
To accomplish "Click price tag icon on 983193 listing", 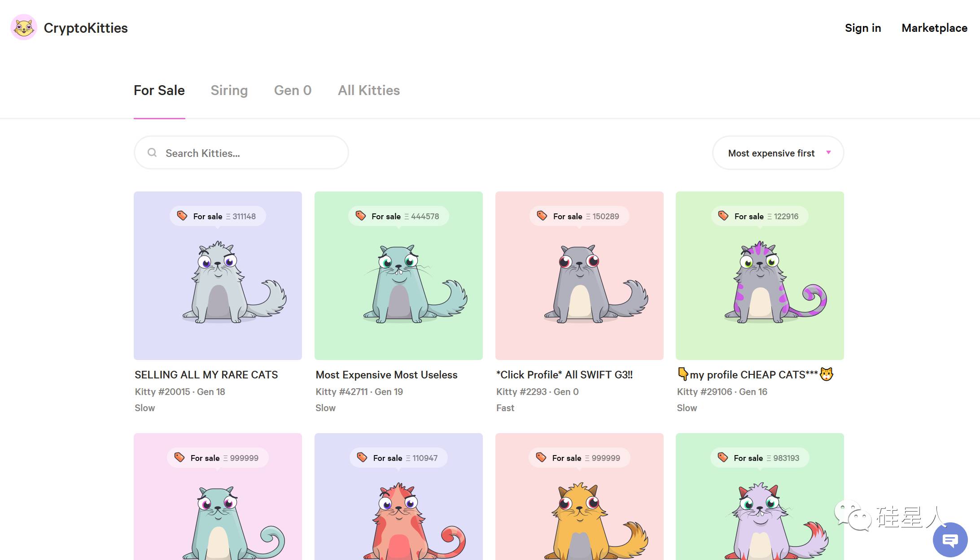I will [722, 458].
